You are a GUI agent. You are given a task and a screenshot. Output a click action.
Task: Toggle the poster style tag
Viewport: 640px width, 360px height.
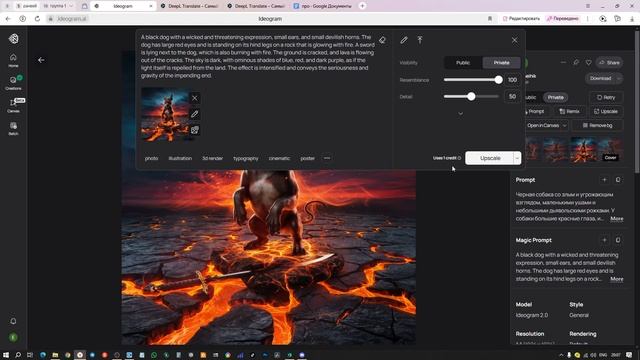308,158
